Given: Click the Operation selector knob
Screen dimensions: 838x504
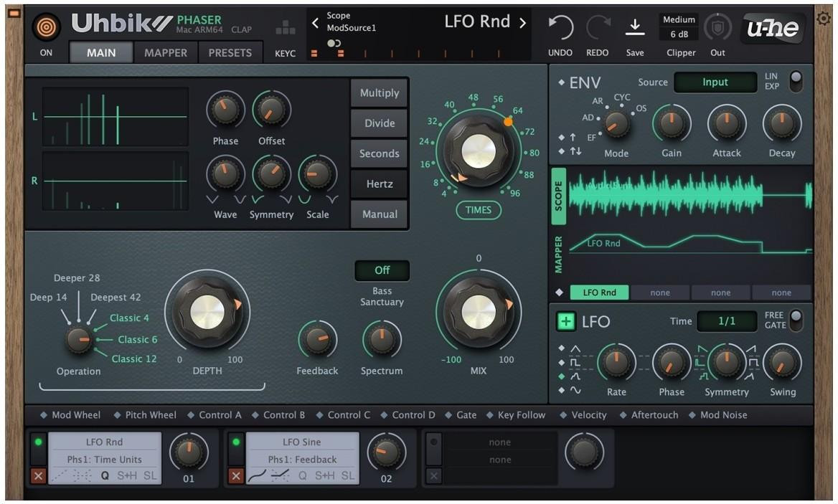Looking at the screenshot, I should click(79, 340).
